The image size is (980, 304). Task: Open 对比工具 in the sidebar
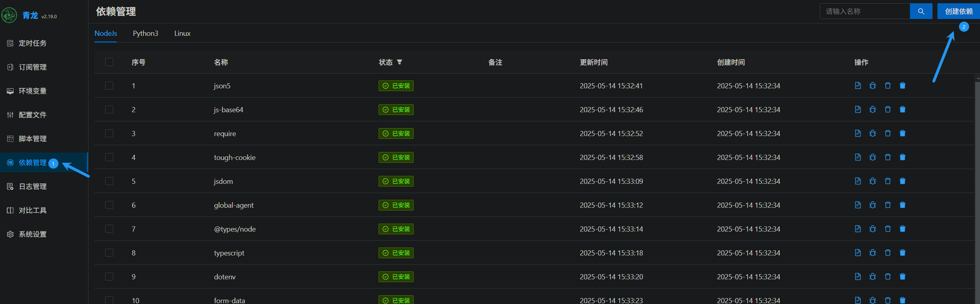[44, 210]
